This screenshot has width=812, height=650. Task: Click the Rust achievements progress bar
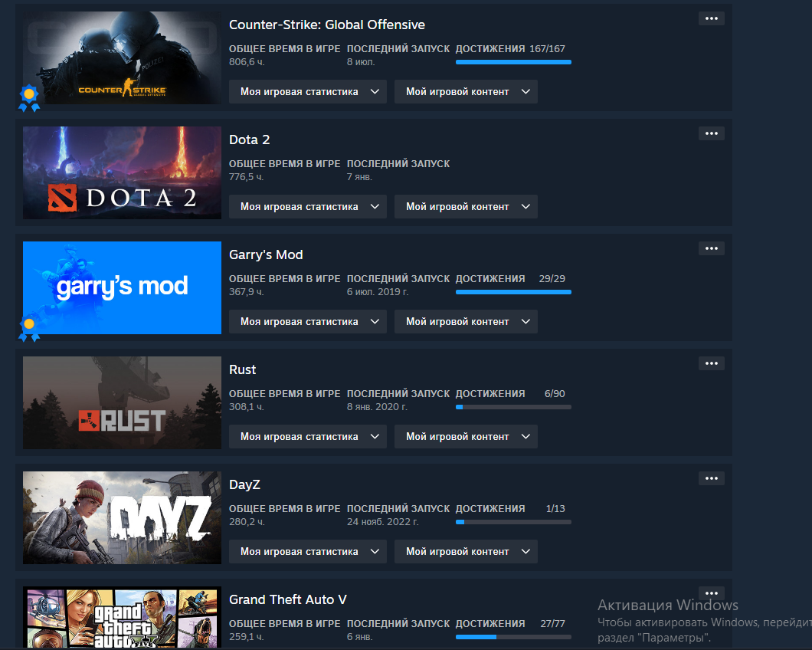[x=513, y=408]
